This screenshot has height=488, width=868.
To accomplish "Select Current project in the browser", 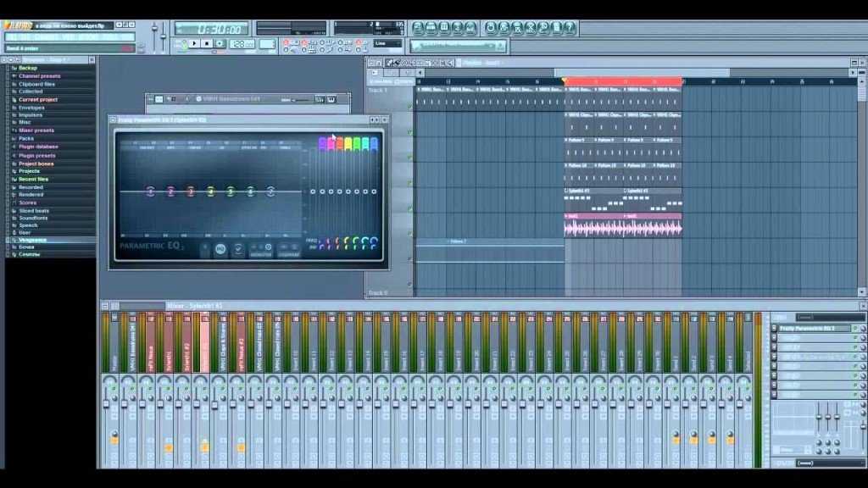I will coord(37,99).
